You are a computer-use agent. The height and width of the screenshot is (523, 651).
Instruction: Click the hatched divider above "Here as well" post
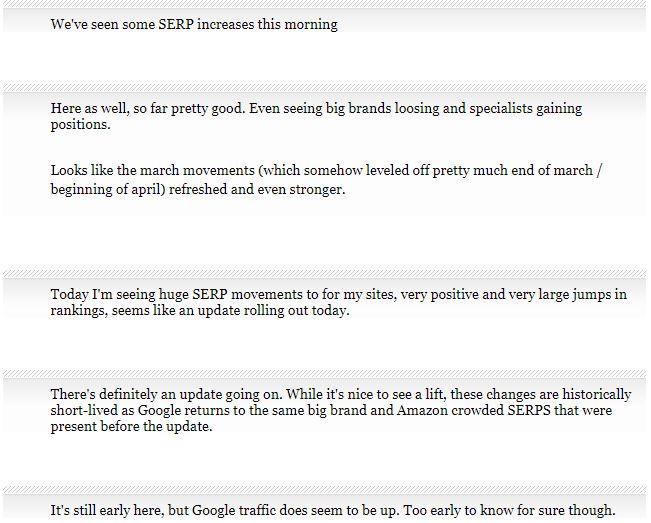pyautogui.click(x=325, y=88)
